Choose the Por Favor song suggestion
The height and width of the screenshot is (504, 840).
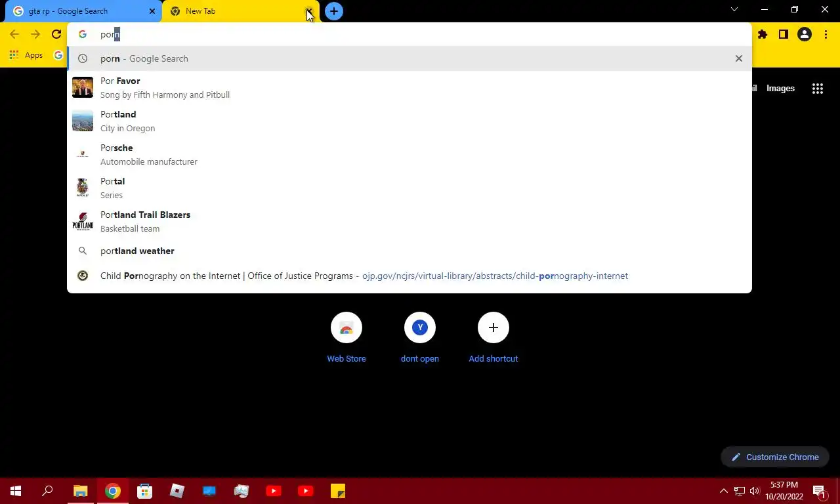[x=409, y=87]
